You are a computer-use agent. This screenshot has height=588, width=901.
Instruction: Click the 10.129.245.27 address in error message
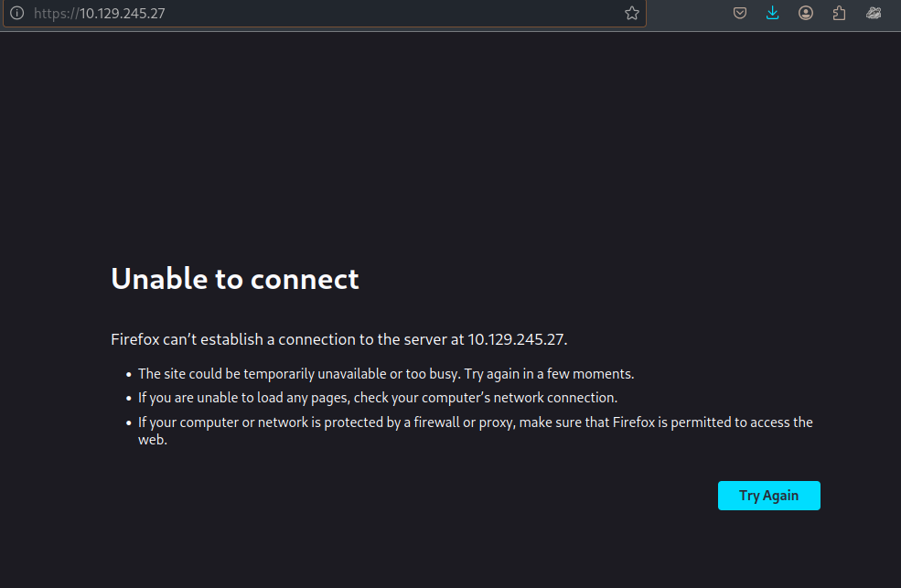(516, 339)
